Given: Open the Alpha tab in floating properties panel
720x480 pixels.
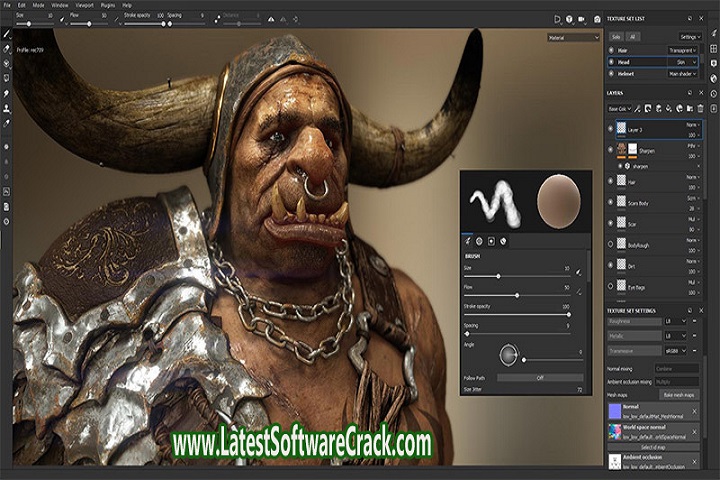Looking at the screenshot, I should [479, 241].
